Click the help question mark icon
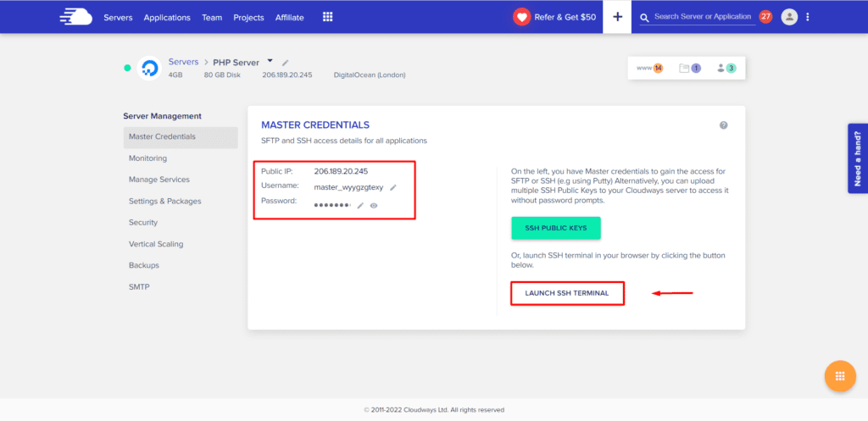Screen dimensions: 868x421 click(x=723, y=125)
